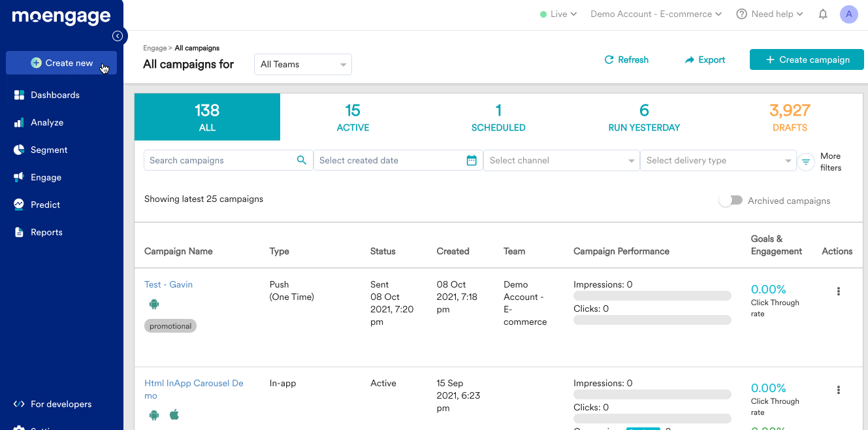Select the Dashboards icon in the sidebar
This screenshot has height=430, width=868.
pos(19,95)
